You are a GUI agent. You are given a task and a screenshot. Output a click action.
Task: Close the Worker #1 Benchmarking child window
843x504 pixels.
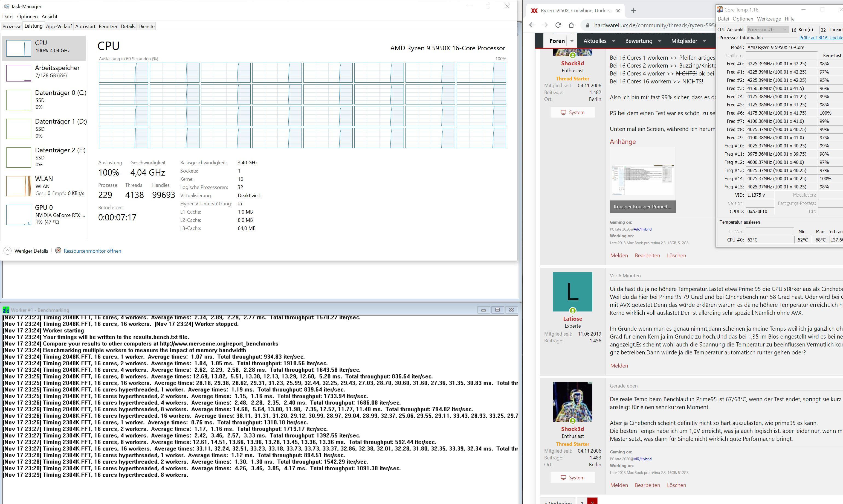[511, 310]
